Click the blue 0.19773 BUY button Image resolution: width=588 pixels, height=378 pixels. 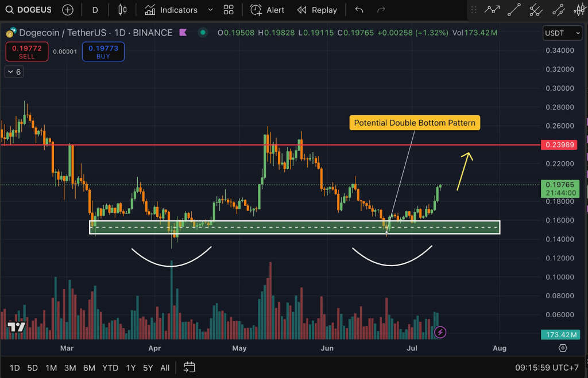103,52
